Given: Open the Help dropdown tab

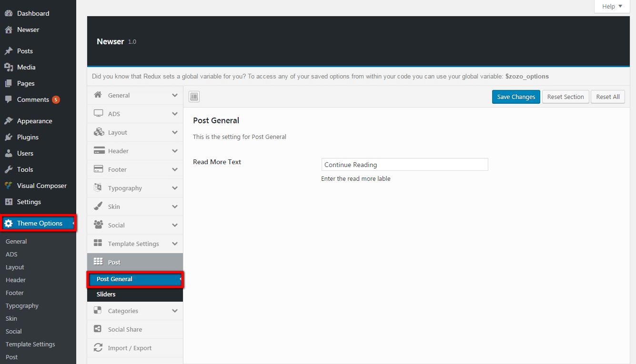Looking at the screenshot, I should tap(612, 7).
